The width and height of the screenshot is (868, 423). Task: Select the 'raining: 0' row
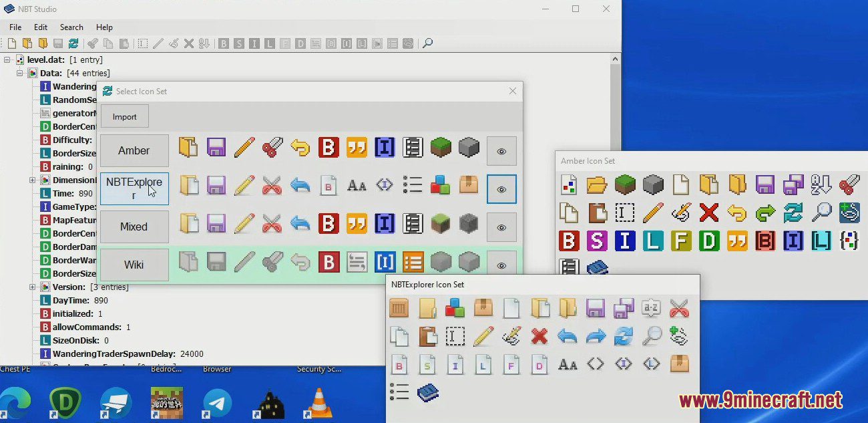[67, 166]
